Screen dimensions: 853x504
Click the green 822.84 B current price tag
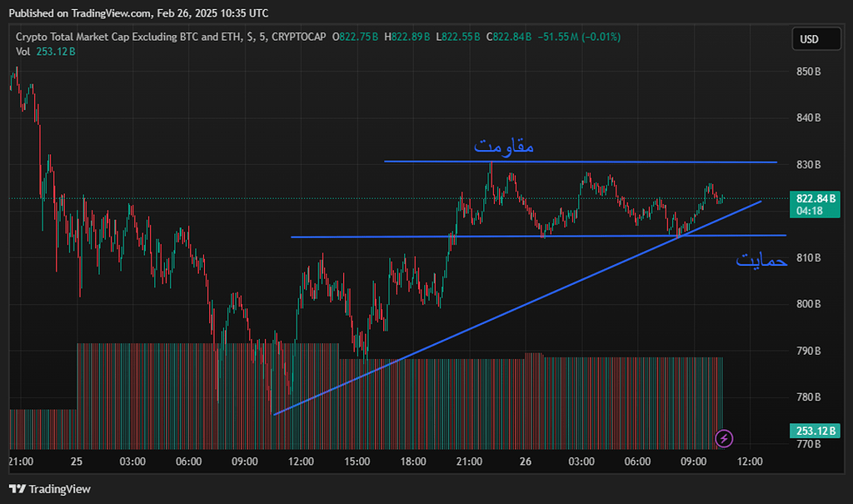coord(816,199)
